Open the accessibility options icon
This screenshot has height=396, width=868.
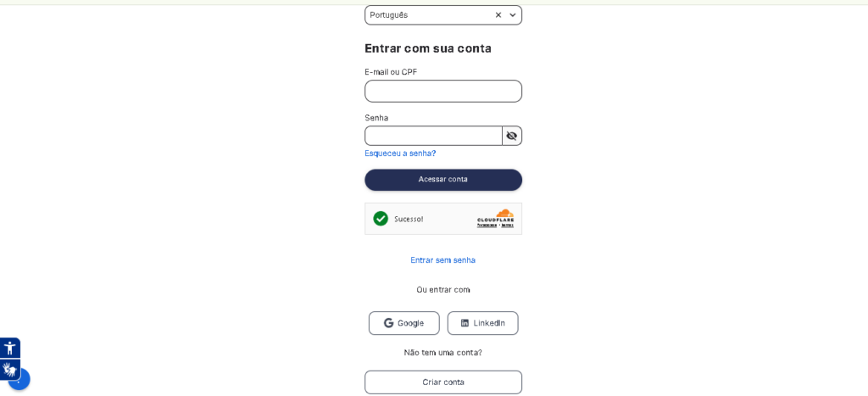(10, 348)
